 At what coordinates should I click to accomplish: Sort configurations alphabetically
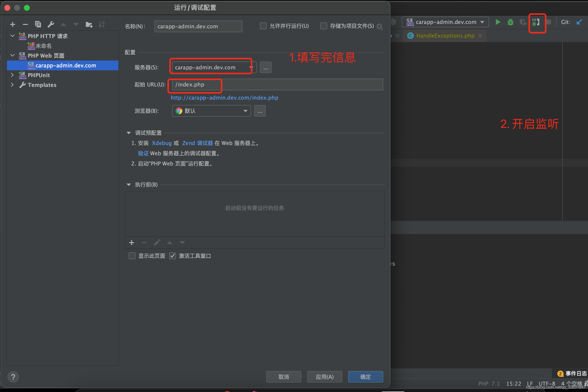[x=101, y=24]
